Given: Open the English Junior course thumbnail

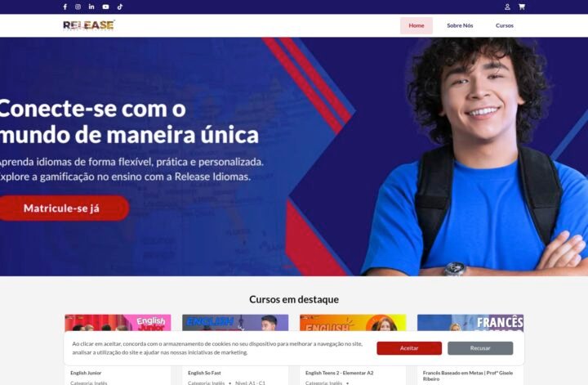Looking at the screenshot, I should click(x=118, y=323).
